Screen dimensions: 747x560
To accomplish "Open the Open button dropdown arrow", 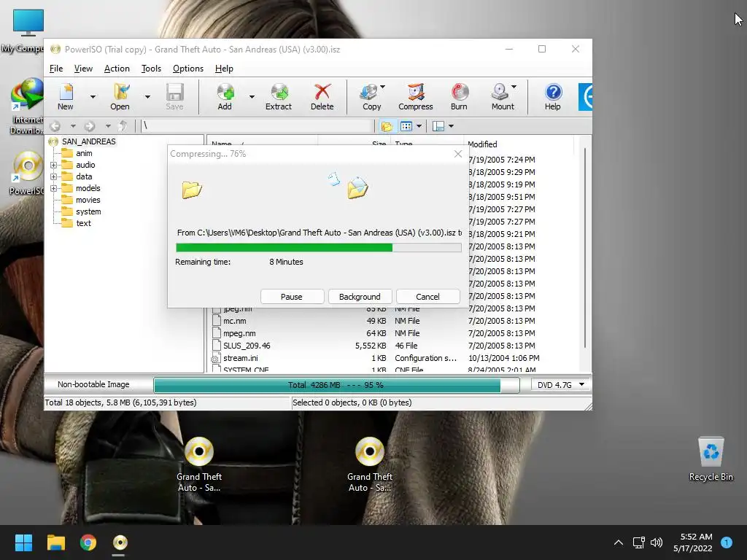I will point(147,97).
